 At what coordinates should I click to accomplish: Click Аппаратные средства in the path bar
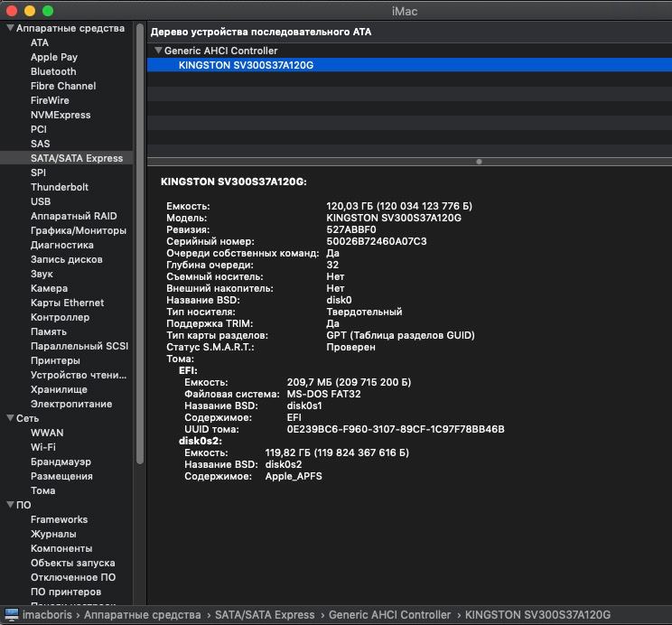[x=143, y=614]
